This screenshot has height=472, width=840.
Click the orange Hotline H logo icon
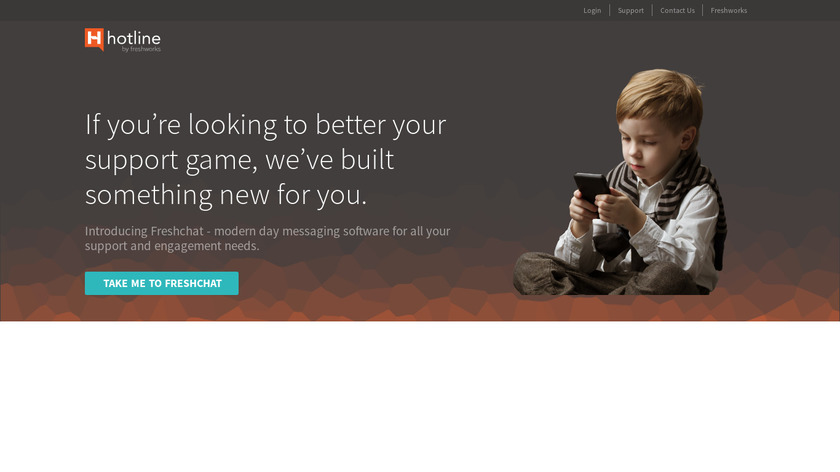(x=94, y=39)
